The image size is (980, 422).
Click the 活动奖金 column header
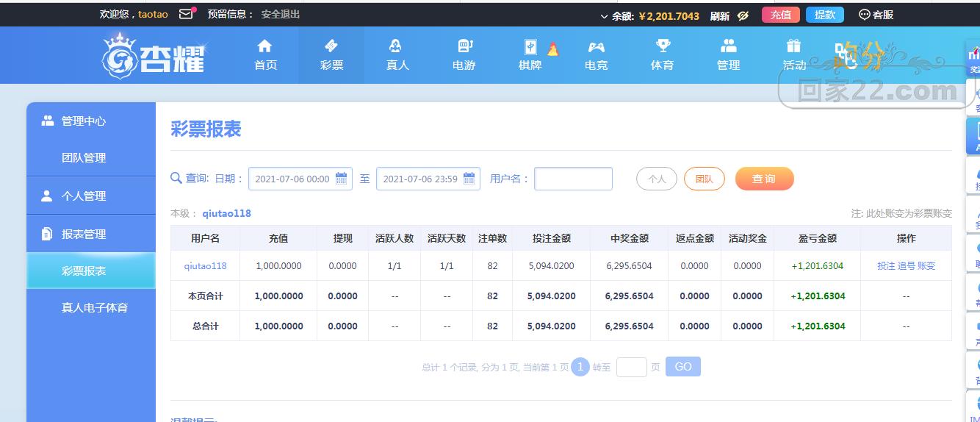point(748,238)
